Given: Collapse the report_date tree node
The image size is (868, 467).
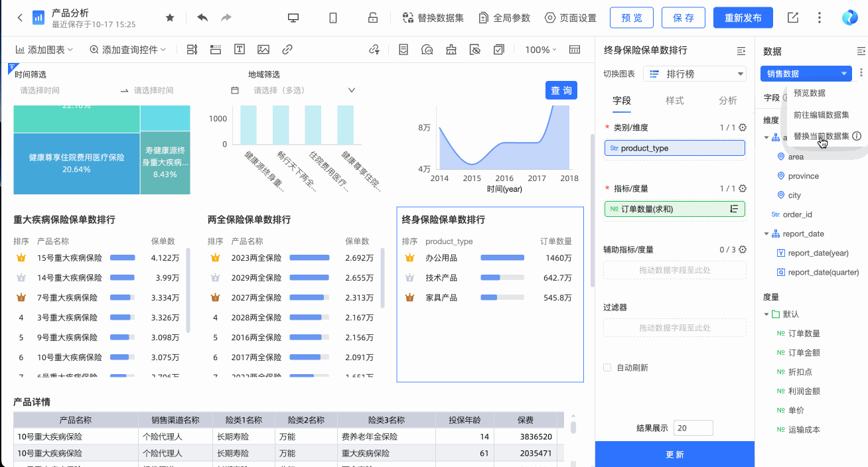Looking at the screenshot, I should click(x=766, y=233).
